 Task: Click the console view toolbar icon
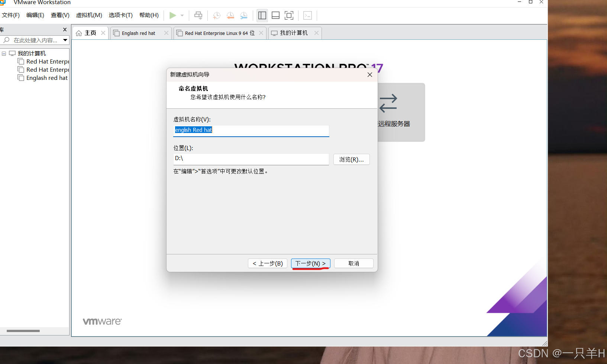[x=307, y=15]
